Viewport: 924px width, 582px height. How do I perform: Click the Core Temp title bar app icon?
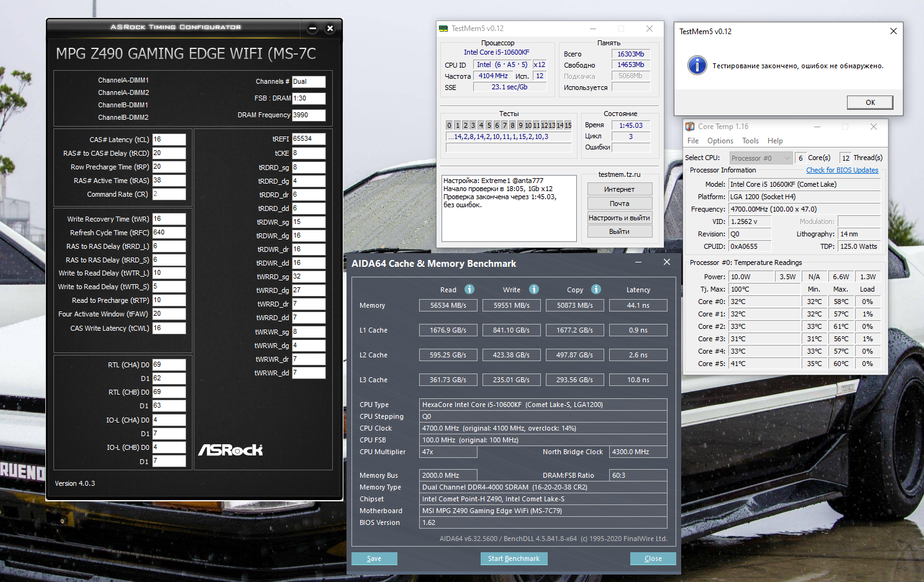coord(690,127)
